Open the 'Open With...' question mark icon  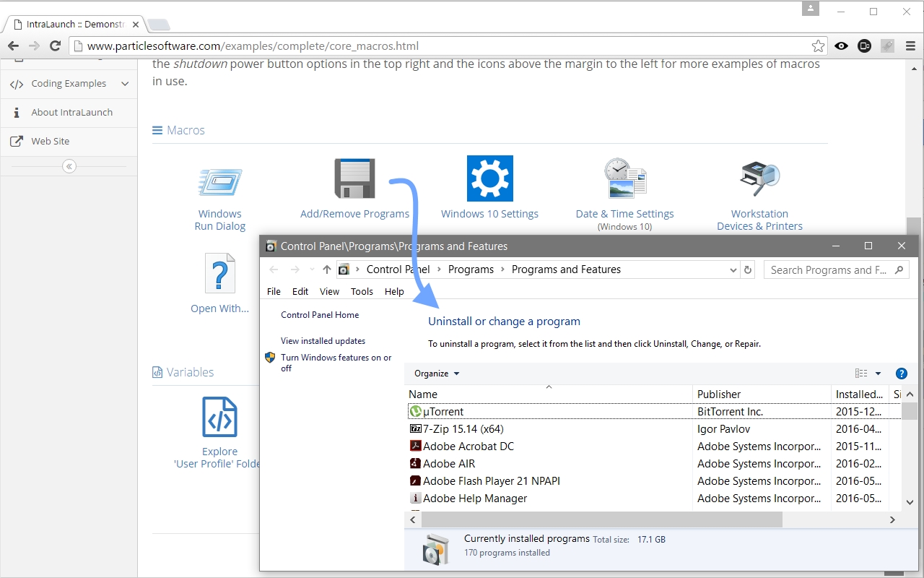(219, 273)
